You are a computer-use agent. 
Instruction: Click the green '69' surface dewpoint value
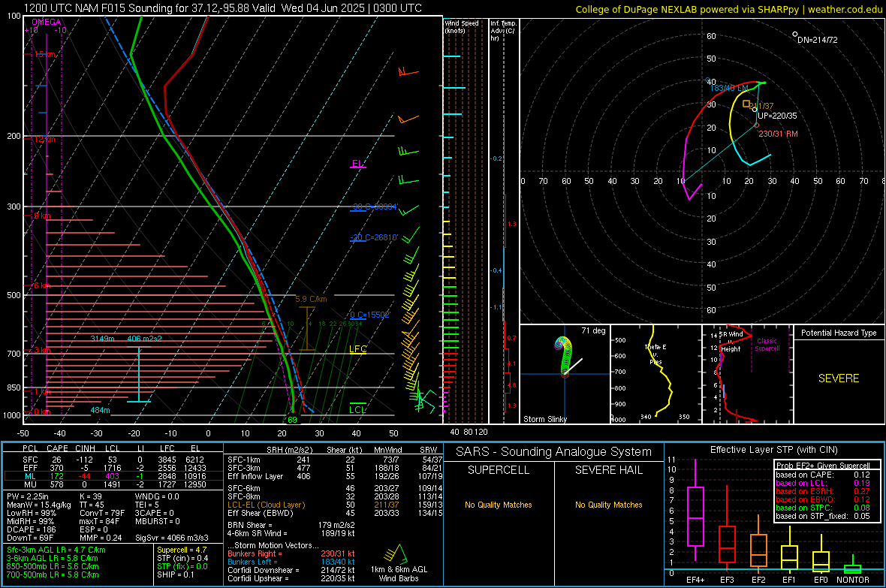[292, 420]
